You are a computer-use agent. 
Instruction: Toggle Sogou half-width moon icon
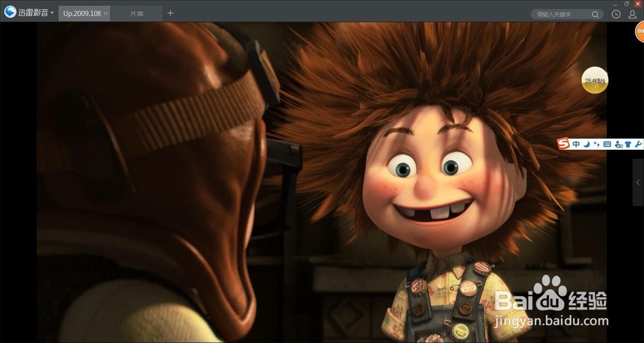click(x=587, y=144)
